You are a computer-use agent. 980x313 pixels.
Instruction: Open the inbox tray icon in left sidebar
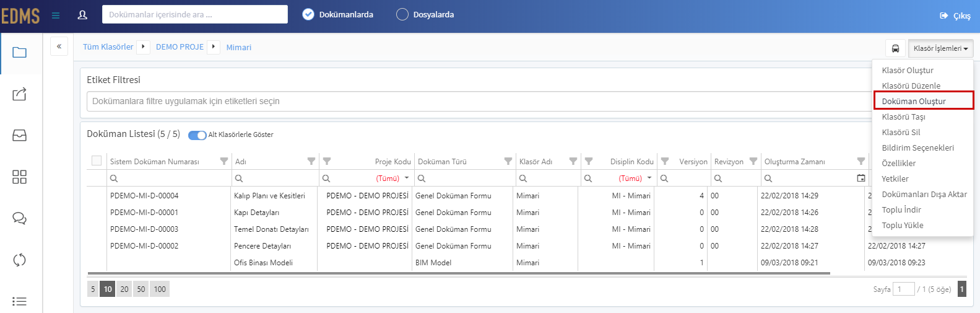(20, 136)
